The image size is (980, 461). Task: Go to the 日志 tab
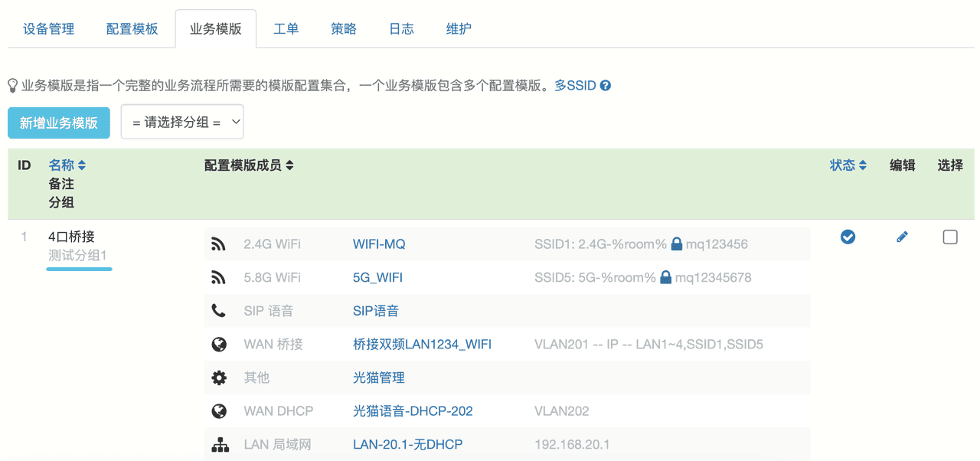pos(401,29)
